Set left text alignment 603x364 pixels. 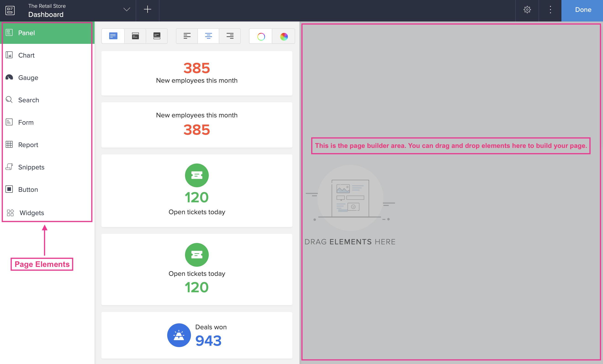point(187,36)
